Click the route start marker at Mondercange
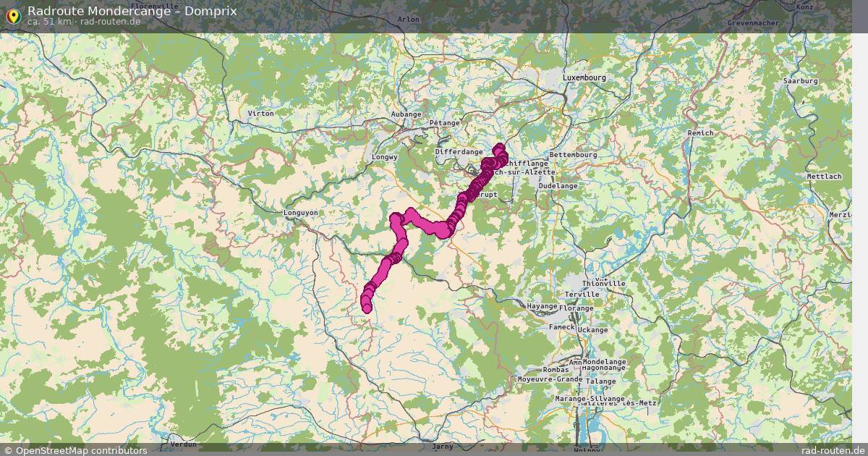 (498, 148)
